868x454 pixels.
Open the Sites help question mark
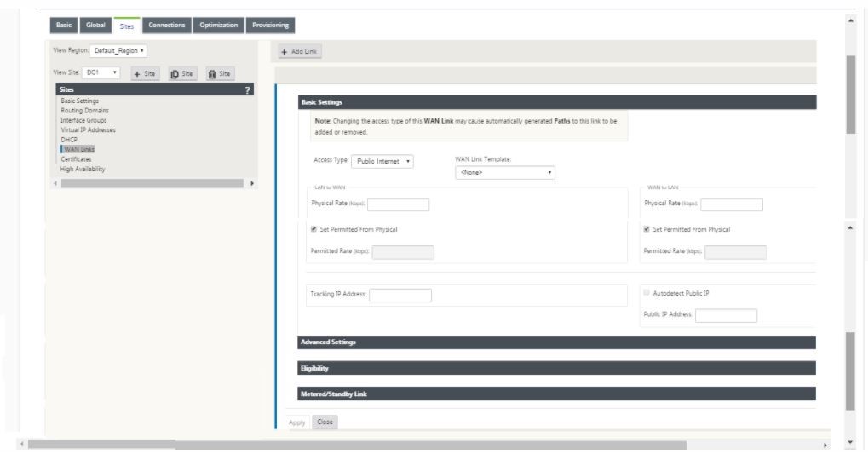(247, 89)
